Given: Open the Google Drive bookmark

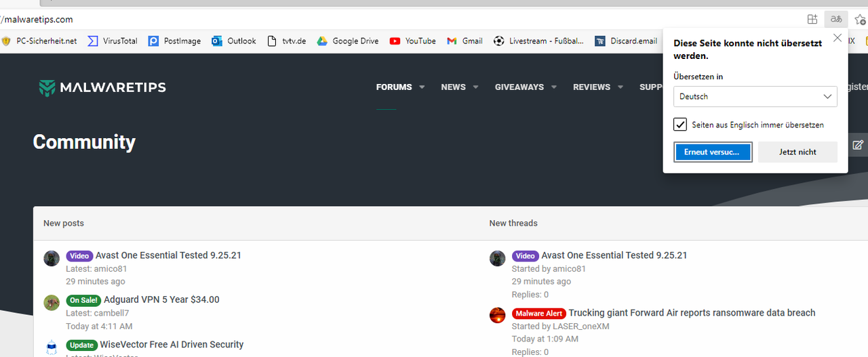Looking at the screenshot, I should tap(347, 41).
